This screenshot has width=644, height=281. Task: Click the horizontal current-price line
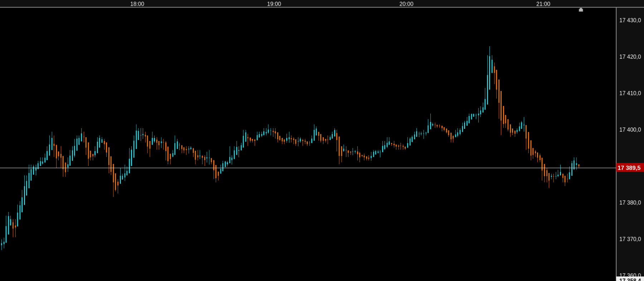pyautogui.click(x=308, y=168)
